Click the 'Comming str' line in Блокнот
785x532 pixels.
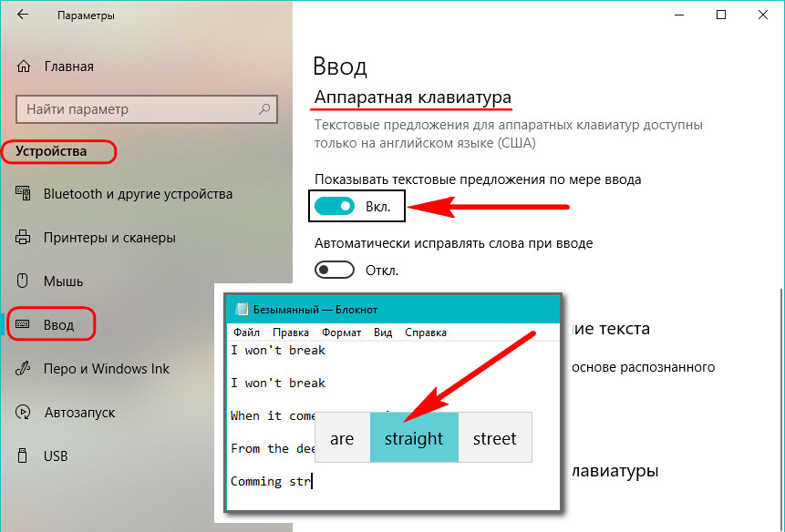[x=271, y=481]
